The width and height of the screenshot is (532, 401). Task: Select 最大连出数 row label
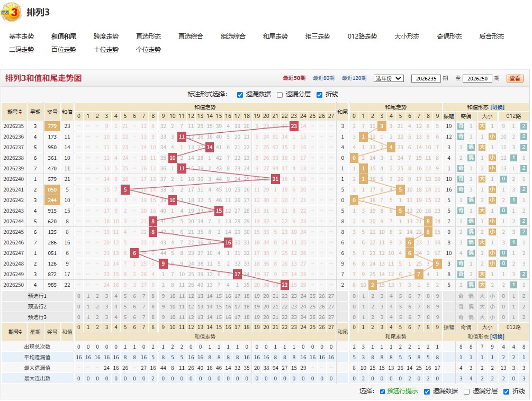[37, 378]
